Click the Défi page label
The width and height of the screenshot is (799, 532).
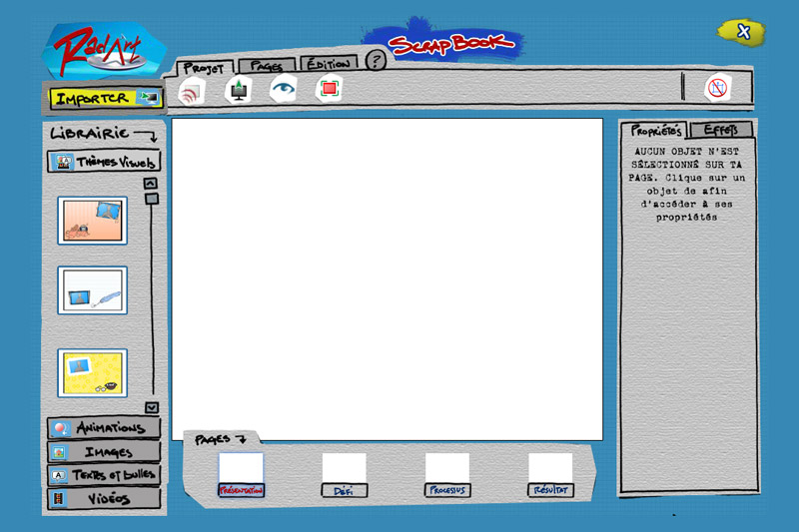[344, 491]
